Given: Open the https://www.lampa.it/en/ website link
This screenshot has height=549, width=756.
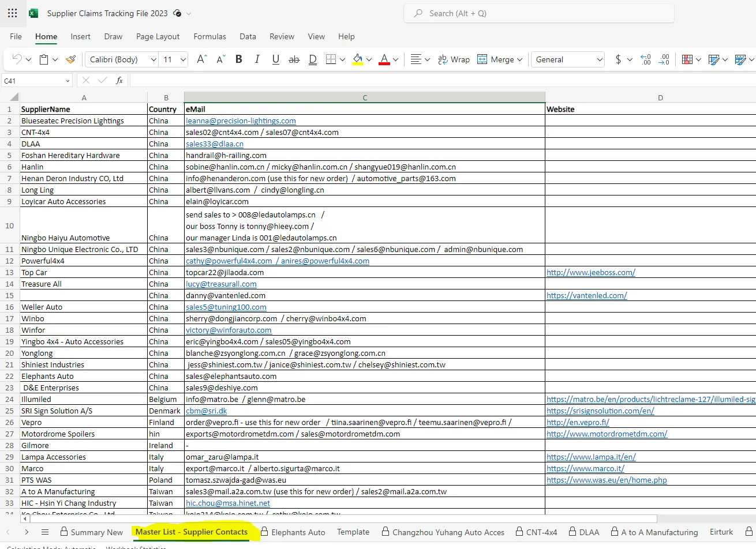Looking at the screenshot, I should [x=591, y=457].
